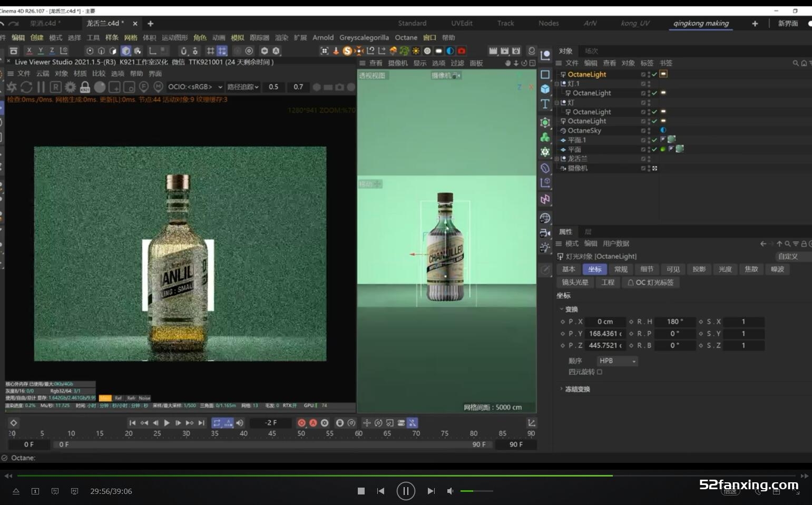Viewport: 812px width, 505px height.
Task: Select the Cube primitive icon in side palette
Action: pos(545,89)
